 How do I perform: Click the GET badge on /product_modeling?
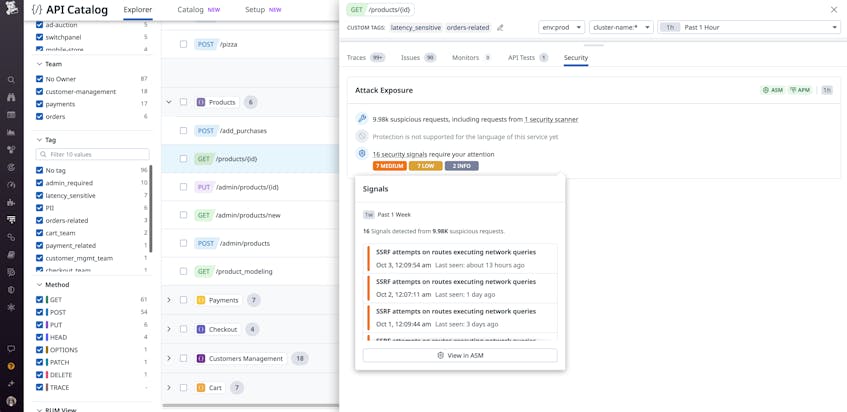pos(203,271)
